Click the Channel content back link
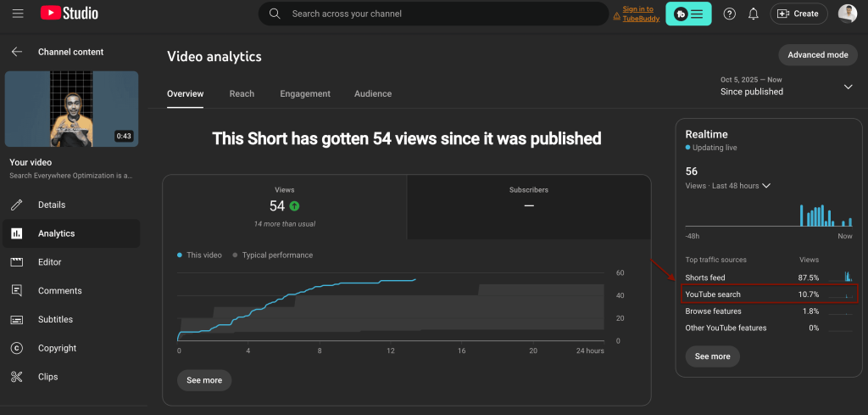The image size is (868, 415). click(71, 52)
